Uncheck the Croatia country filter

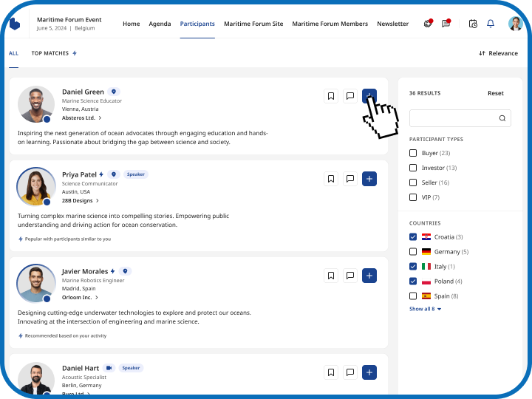point(413,237)
